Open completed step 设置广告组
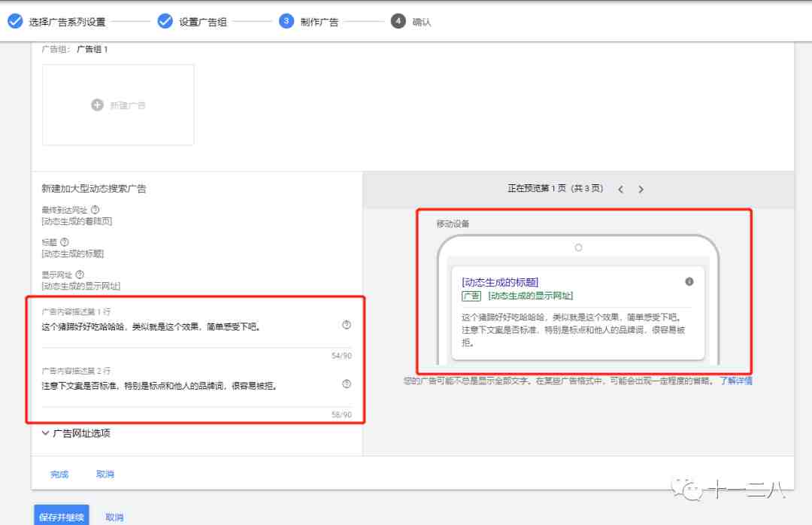This screenshot has width=812, height=525. [192, 22]
